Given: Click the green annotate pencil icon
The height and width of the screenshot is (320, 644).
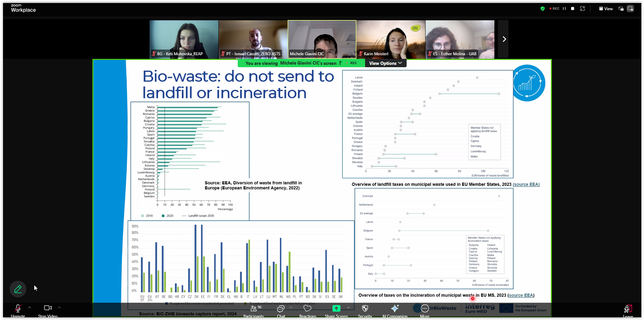Looking at the screenshot, I should point(18,289).
